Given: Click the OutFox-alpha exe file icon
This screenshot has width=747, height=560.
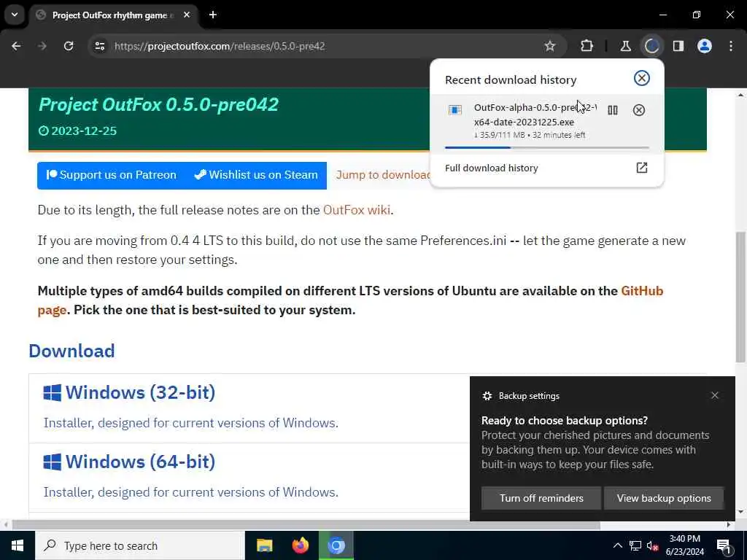Looking at the screenshot, I should click(x=455, y=110).
